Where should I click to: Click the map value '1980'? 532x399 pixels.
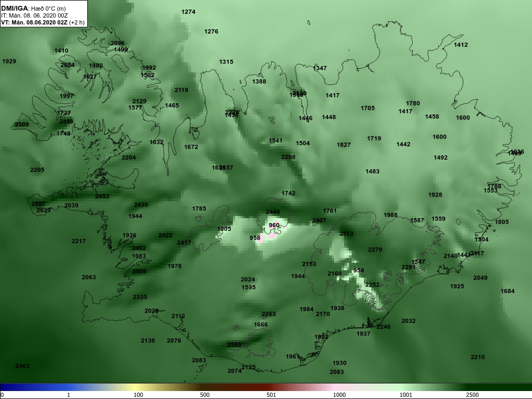click(x=96, y=66)
